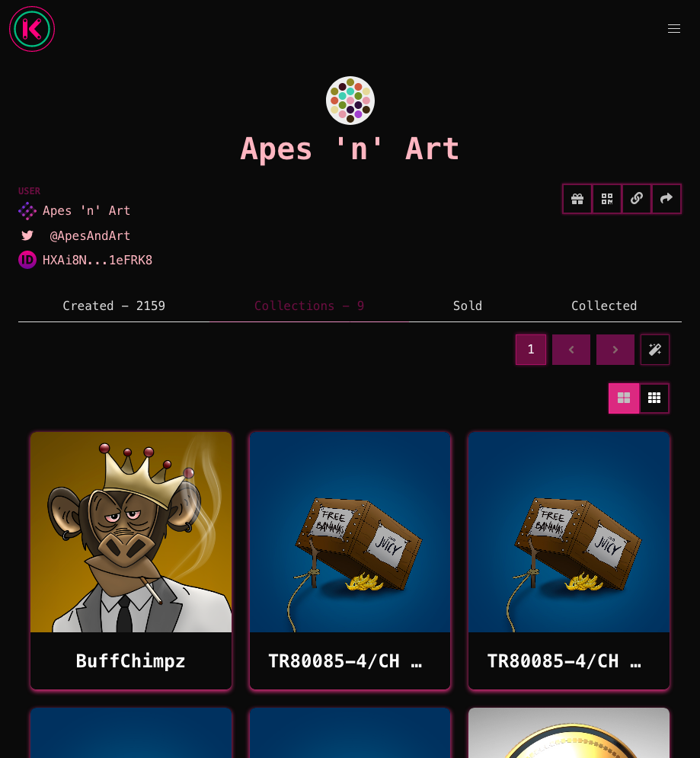Open the hamburger menu
This screenshot has height=758, width=700.
(x=674, y=29)
